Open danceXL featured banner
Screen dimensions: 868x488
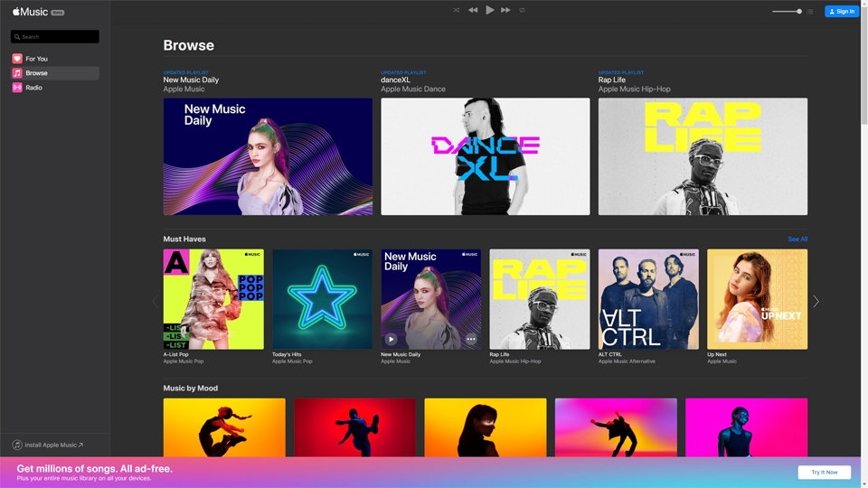tap(486, 156)
